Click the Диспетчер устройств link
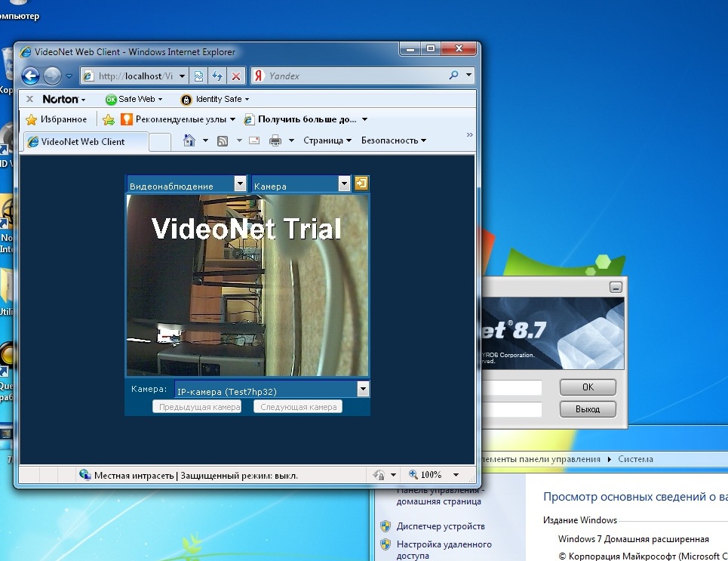 pyautogui.click(x=441, y=526)
